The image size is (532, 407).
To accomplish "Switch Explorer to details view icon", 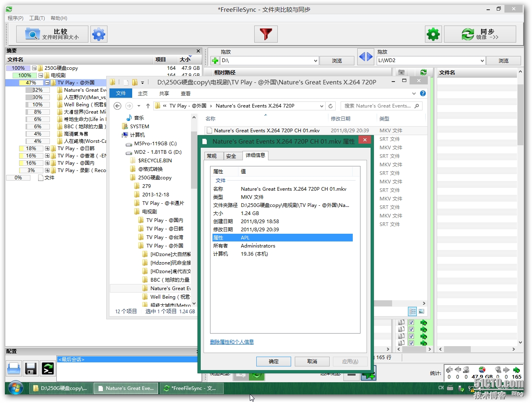I will [x=412, y=312].
